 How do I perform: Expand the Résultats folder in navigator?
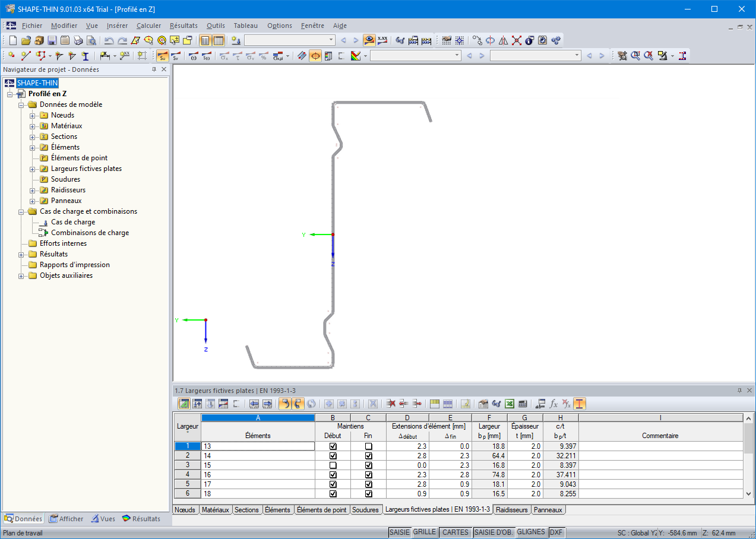tap(21, 254)
